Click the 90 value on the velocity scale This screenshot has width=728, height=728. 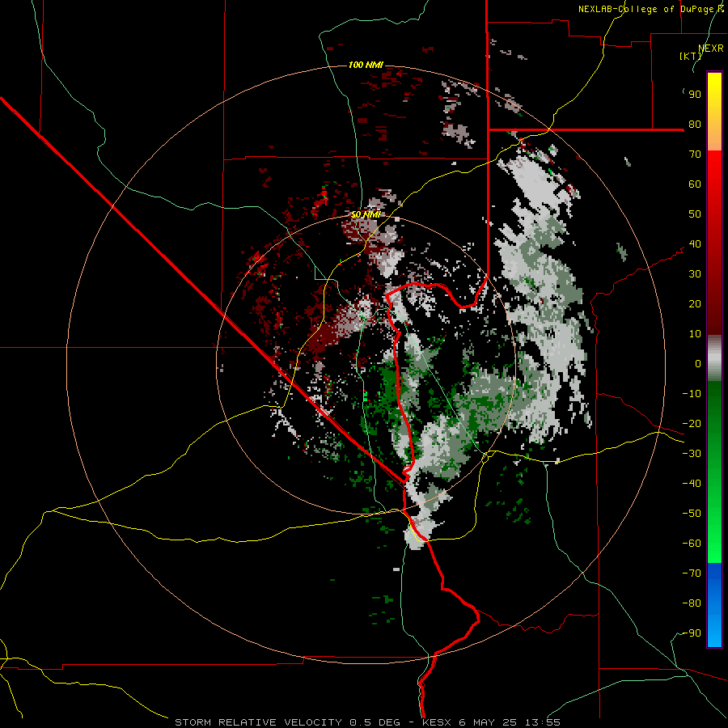[x=695, y=95]
